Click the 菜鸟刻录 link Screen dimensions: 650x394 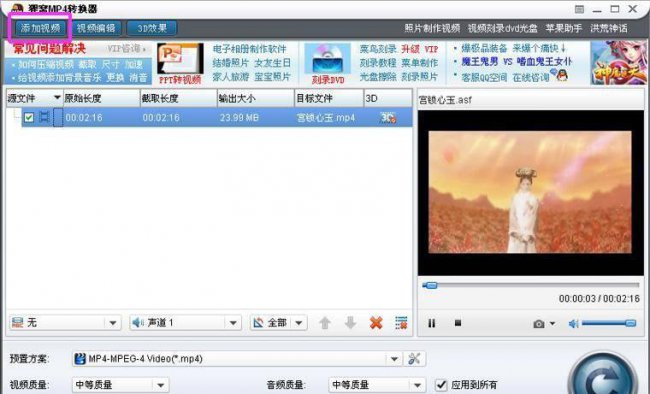point(378,49)
